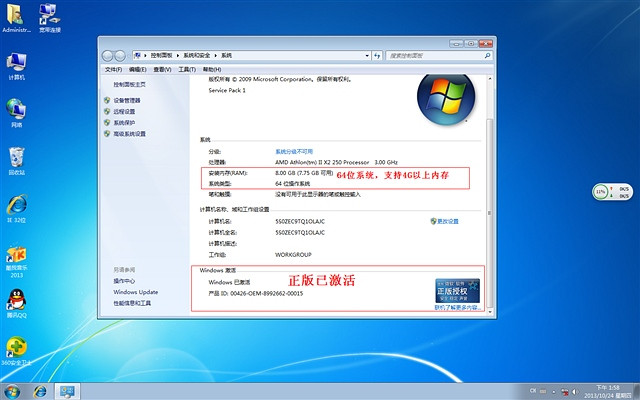Screen dimensions: 640x400
Task: Open the Administrator folder desktop icon
Action: click(x=16, y=18)
